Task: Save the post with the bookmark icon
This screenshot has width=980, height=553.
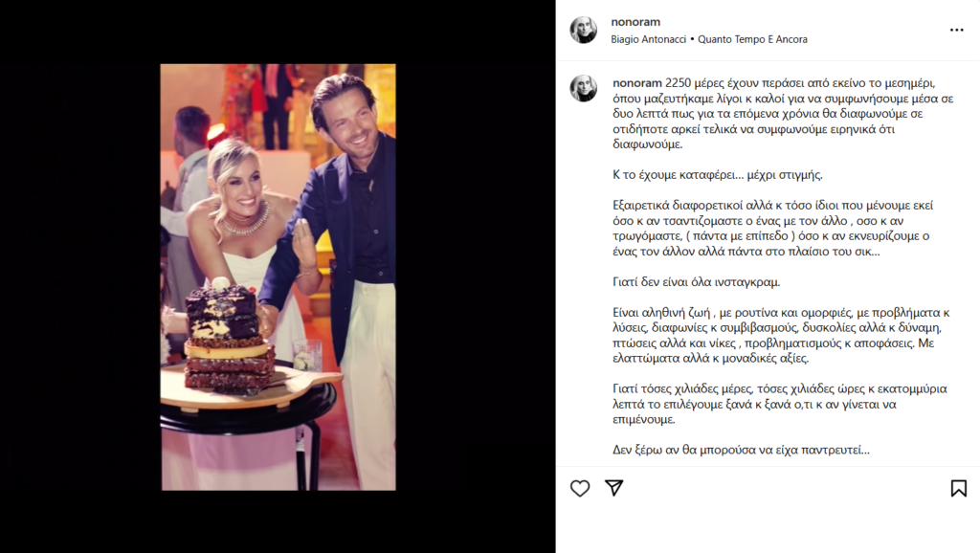Action: click(959, 488)
